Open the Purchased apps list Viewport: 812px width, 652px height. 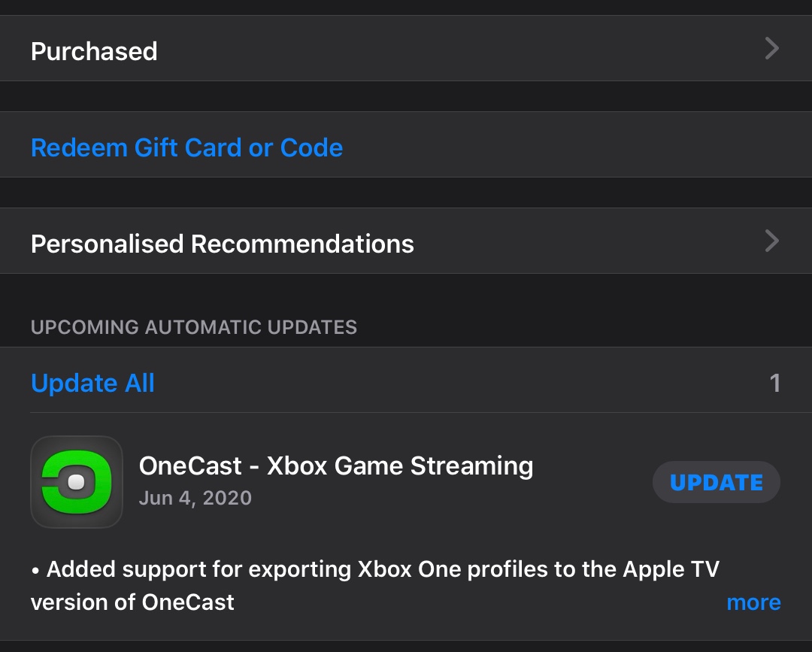[94, 51]
